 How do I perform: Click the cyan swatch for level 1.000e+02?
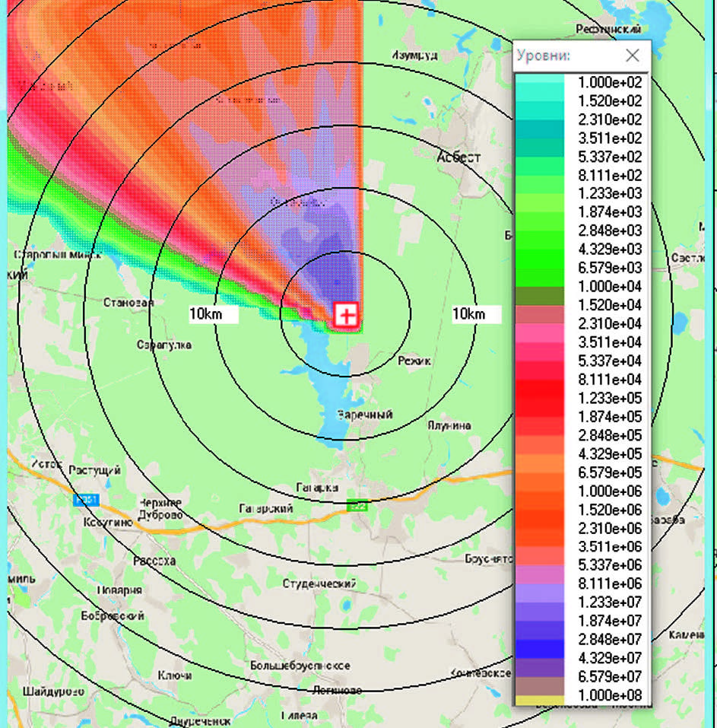pos(539,79)
